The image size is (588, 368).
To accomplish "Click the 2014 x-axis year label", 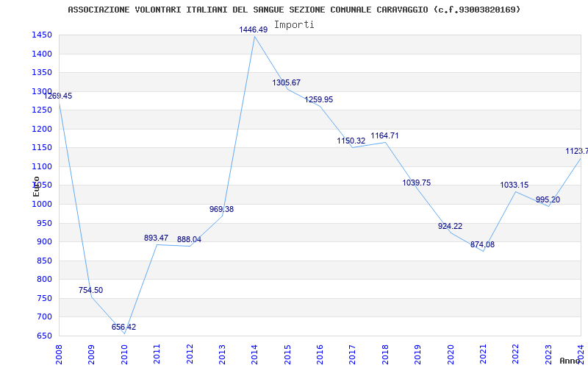I will 254,355.
